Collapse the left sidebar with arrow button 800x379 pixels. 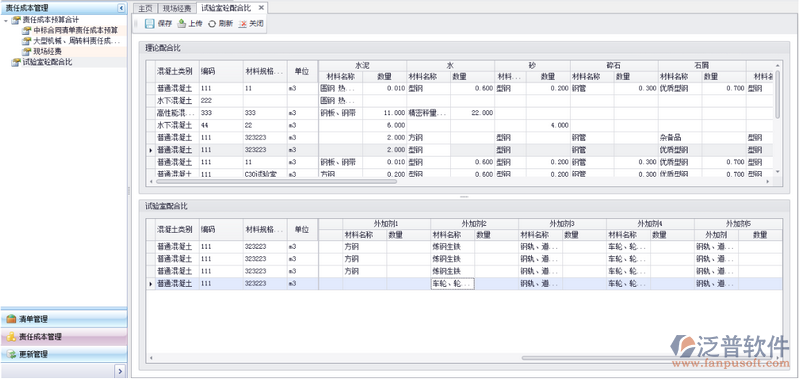121,8
